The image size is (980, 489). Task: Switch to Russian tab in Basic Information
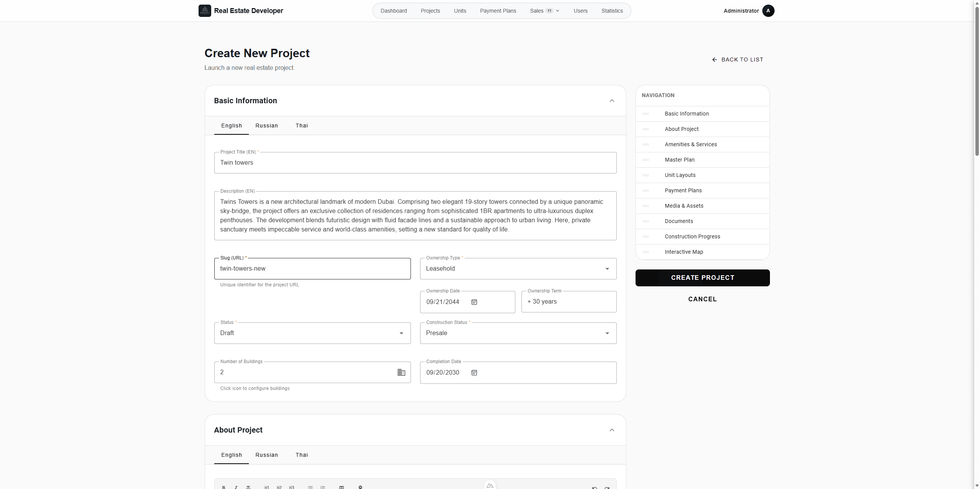[267, 126]
